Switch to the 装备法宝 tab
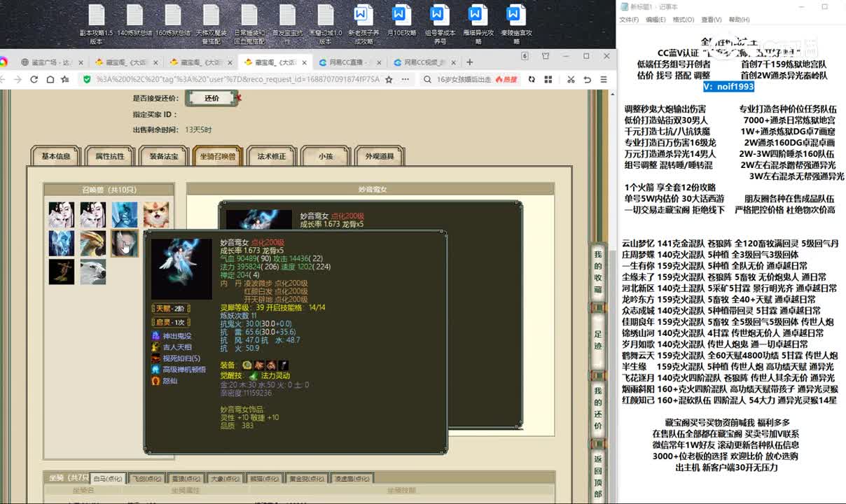This screenshot has height=504, width=846. 164,156
